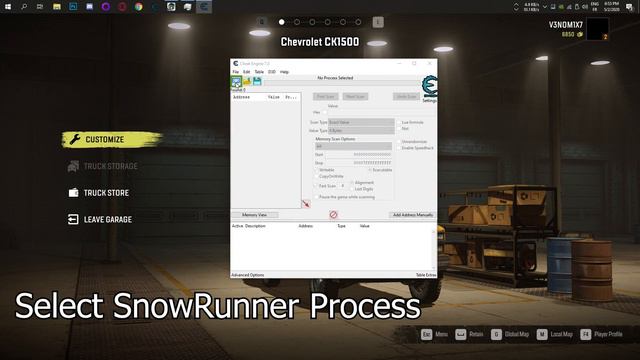The width and height of the screenshot is (640, 360).
Task: Click the player avatar thumbnail
Action: tap(598, 29)
